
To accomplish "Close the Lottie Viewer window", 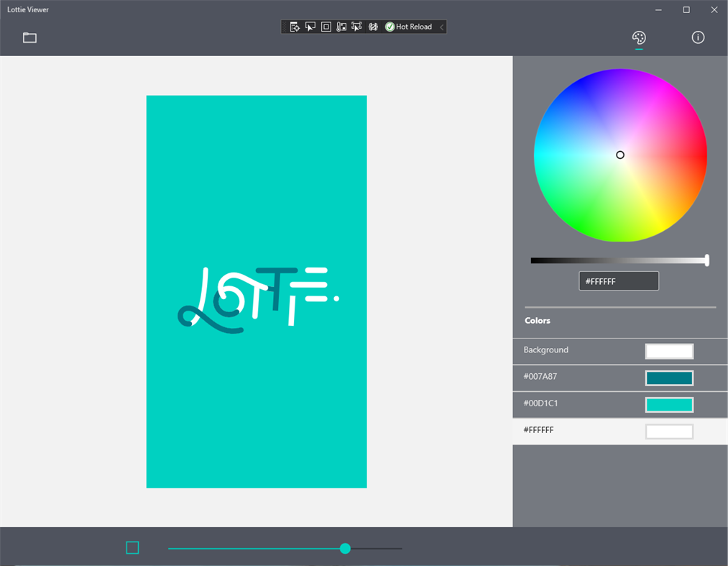I will pyautogui.click(x=714, y=10).
